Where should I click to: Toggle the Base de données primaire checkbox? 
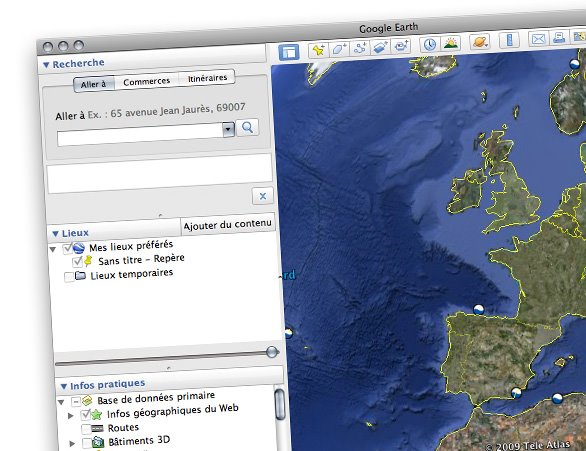tap(76, 402)
